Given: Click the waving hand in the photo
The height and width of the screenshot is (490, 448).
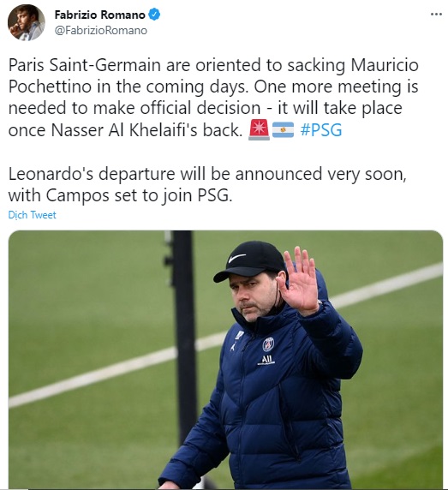Looking at the screenshot, I should tap(299, 279).
